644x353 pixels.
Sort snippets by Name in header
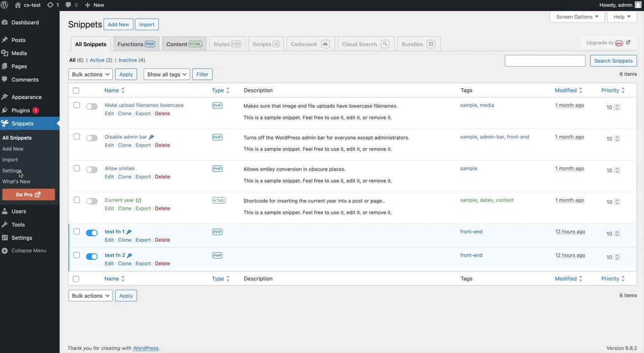[x=114, y=90]
